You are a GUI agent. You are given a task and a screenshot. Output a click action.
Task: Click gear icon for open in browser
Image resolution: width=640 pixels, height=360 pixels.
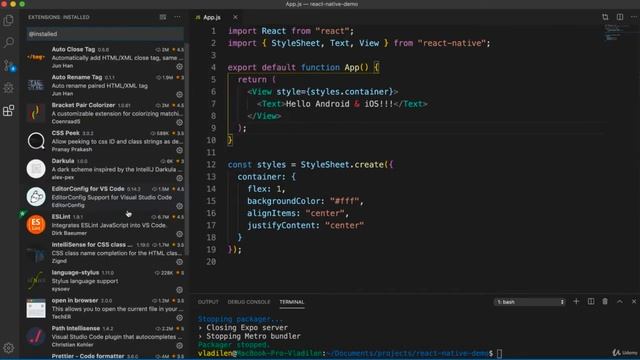(x=180, y=318)
